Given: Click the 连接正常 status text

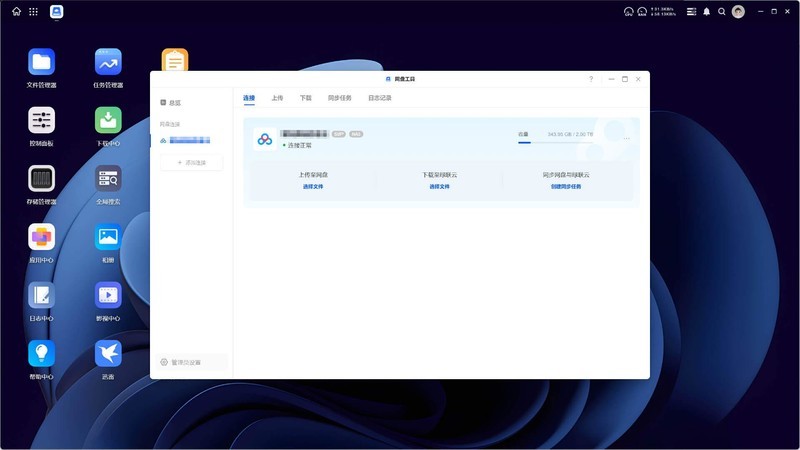Looking at the screenshot, I should 299,145.
